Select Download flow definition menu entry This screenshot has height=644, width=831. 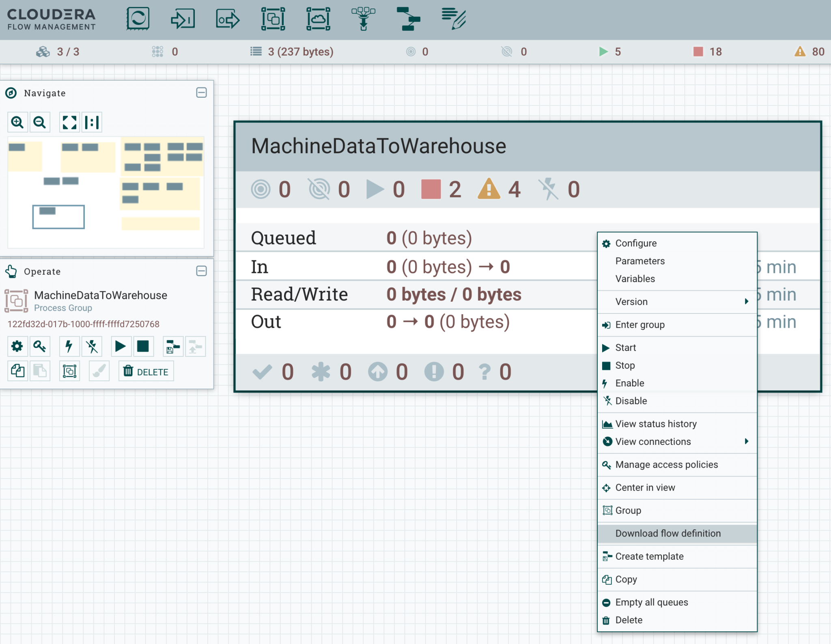(668, 533)
